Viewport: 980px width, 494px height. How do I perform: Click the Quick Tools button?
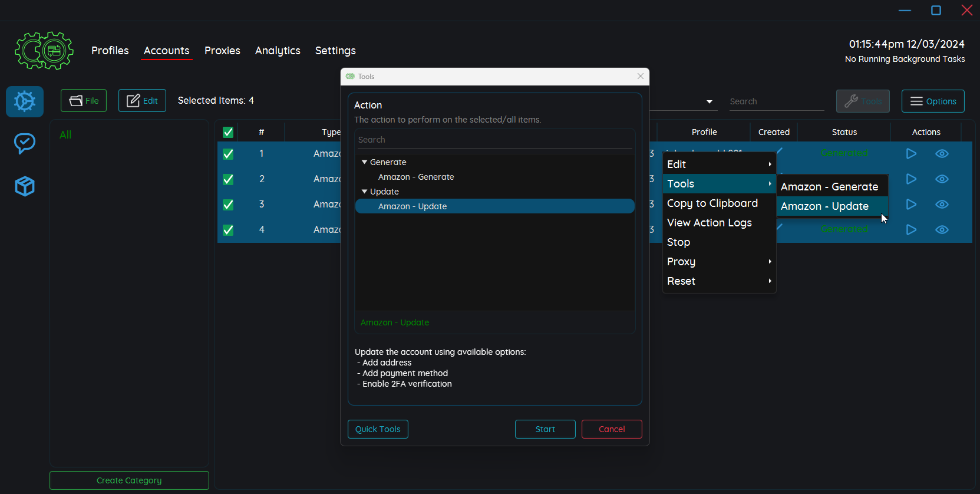[378, 429]
